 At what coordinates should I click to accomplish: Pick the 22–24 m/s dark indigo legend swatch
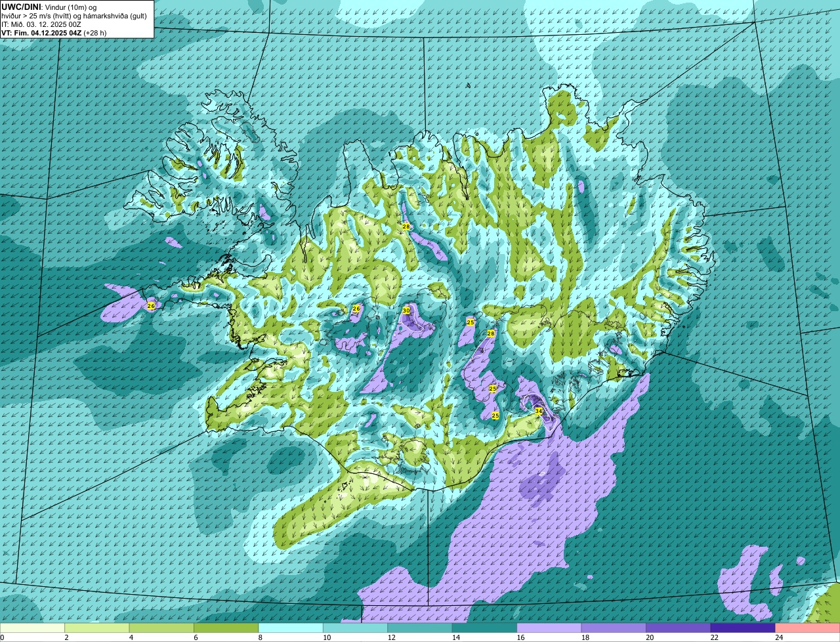(743, 628)
